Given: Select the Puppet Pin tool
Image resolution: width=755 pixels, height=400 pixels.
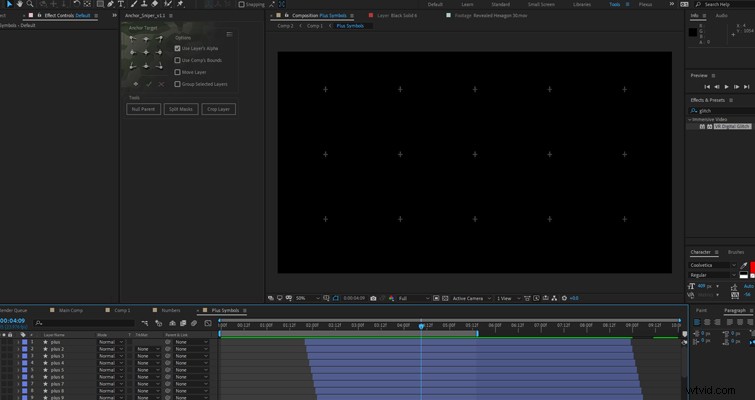Looking at the screenshot, I should (181, 4).
